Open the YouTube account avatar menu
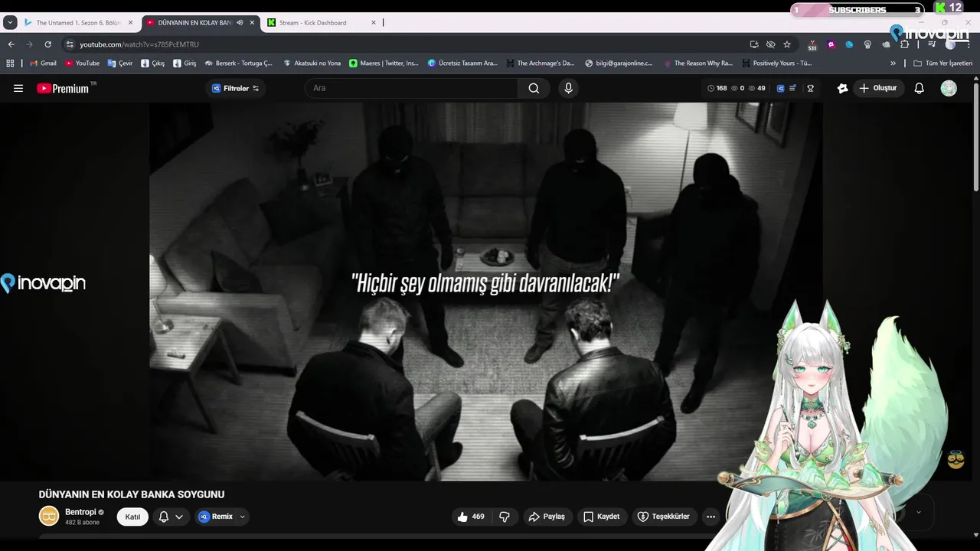The height and width of the screenshot is (551, 980). point(949,88)
